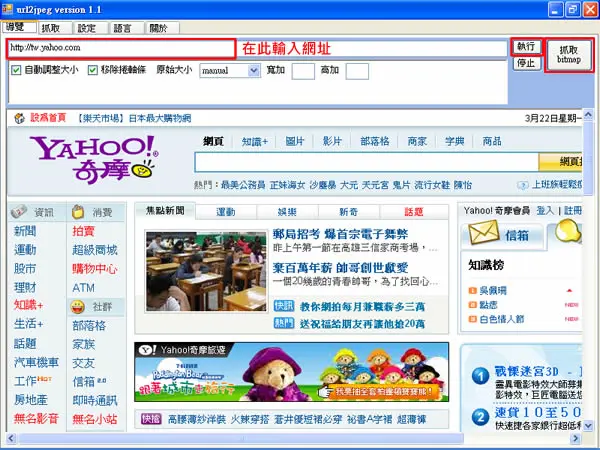Image resolution: width=600 pixels, height=450 pixels.
Task: Click the house icon beside 設為首頁
Action: 20,118
